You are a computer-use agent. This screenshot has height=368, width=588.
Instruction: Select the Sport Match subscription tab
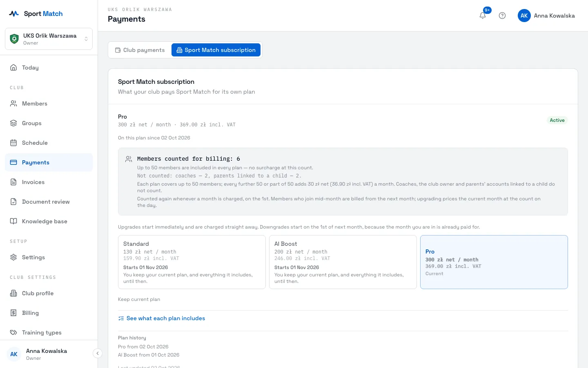[216, 50]
